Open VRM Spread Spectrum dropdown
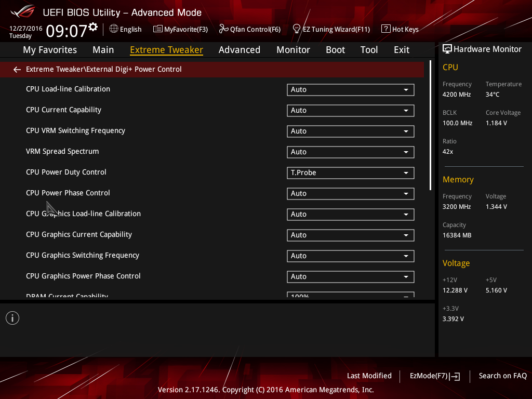The image size is (532, 399). click(351, 152)
